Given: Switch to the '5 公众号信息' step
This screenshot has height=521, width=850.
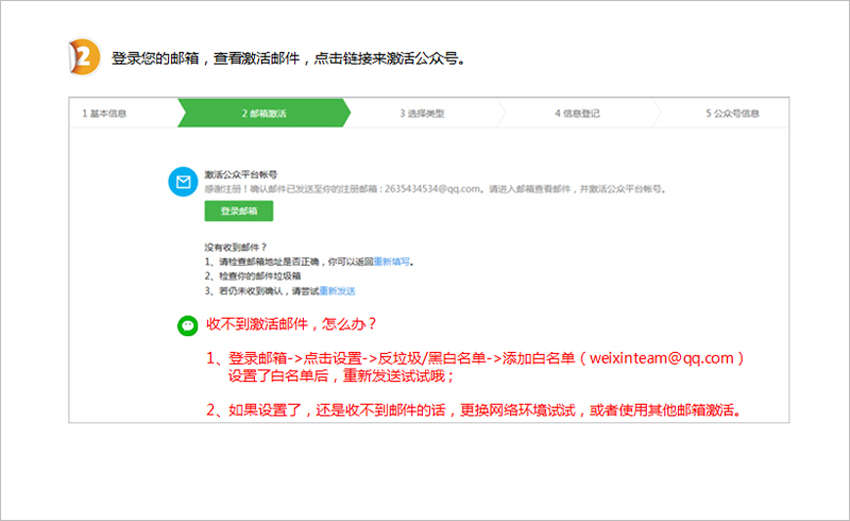Looking at the screenshot, I should (732, 113).
